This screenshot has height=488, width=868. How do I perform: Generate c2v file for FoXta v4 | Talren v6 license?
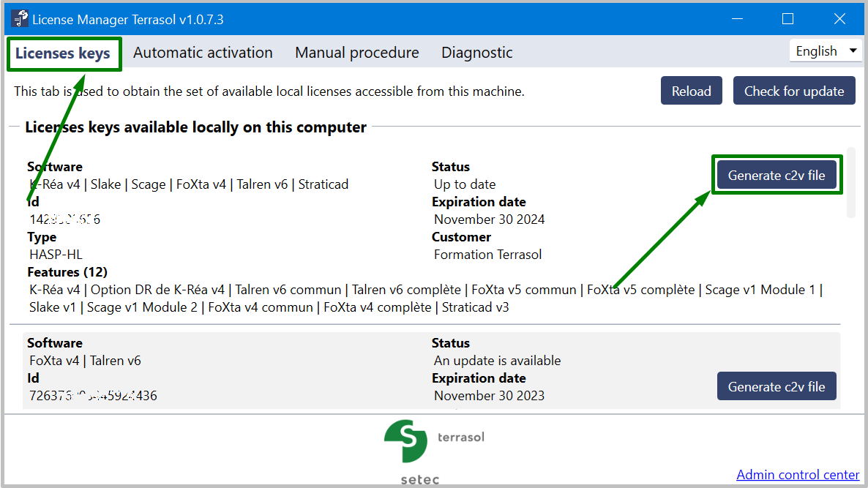(776, 386)
